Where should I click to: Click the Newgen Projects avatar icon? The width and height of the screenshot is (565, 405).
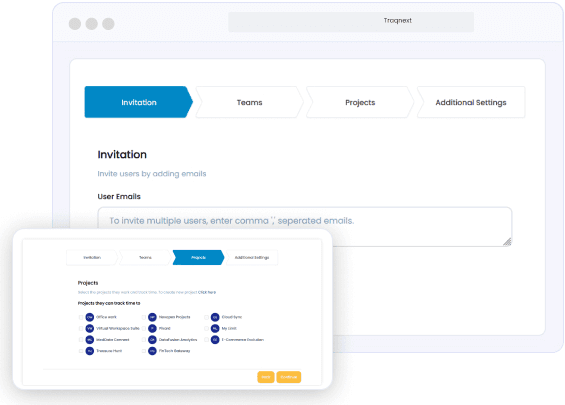(x=152, y=317)
